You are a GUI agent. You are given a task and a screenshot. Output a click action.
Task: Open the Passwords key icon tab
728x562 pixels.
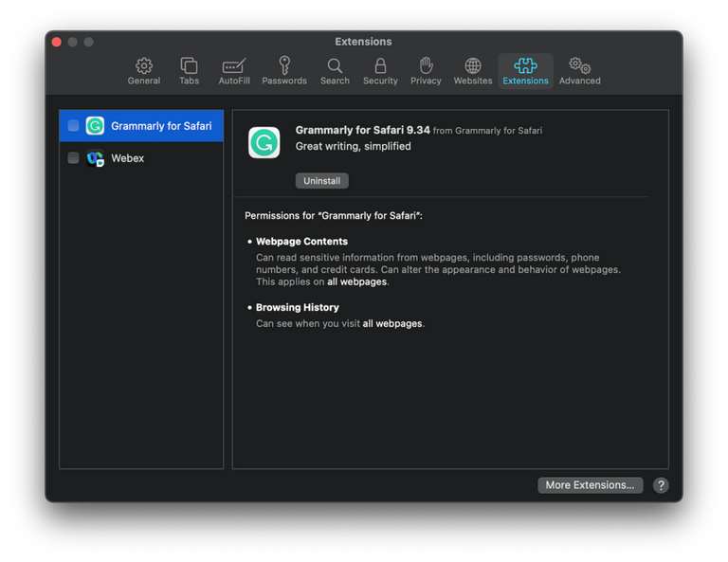click(x=284, y=71)
